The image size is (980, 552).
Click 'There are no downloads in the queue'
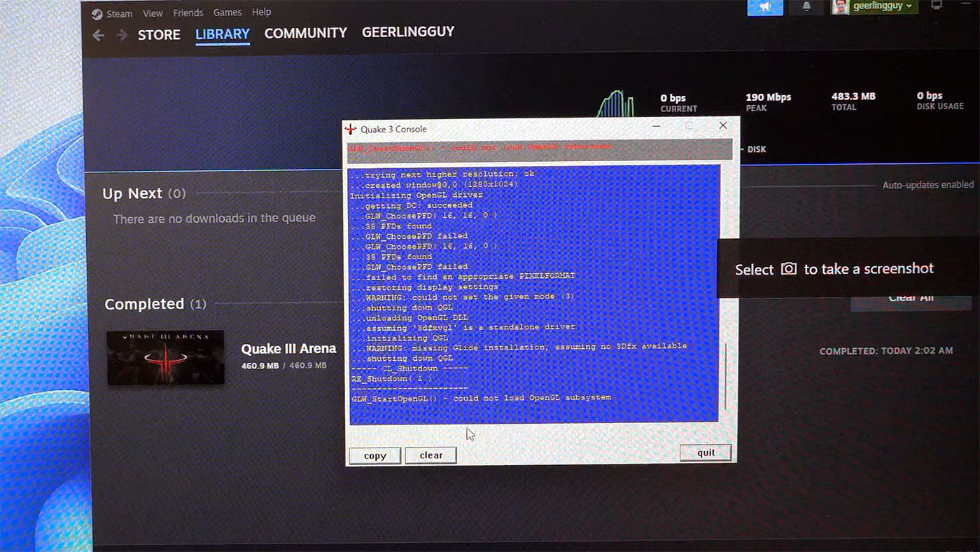click(214, 219)
